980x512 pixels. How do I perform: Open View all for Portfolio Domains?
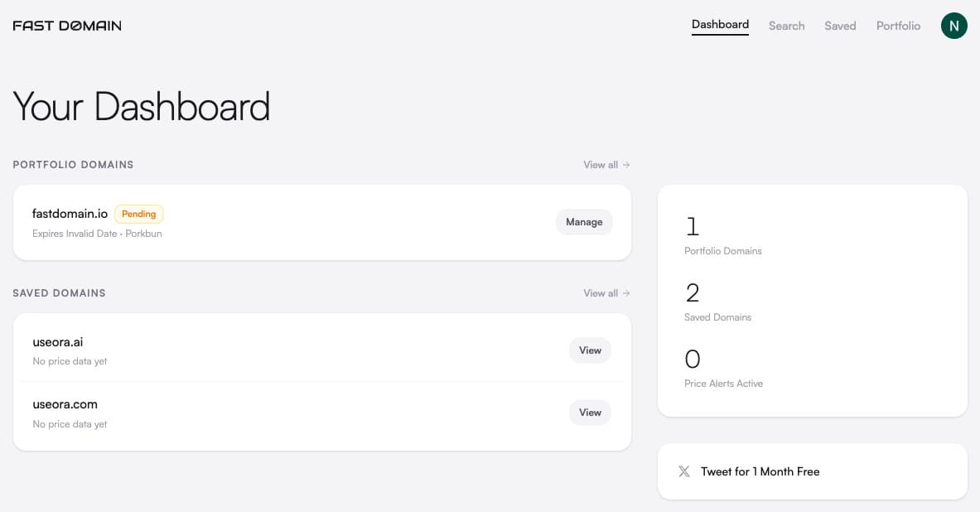point(601,164)
